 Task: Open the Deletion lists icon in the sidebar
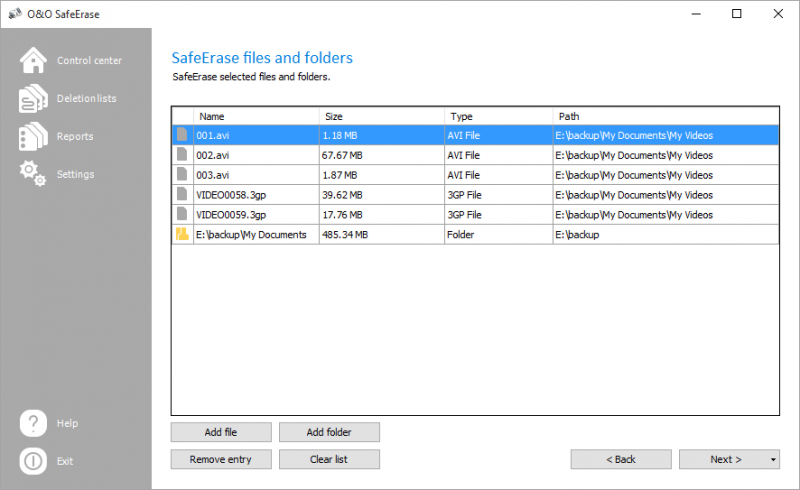(x=33, y=98)
